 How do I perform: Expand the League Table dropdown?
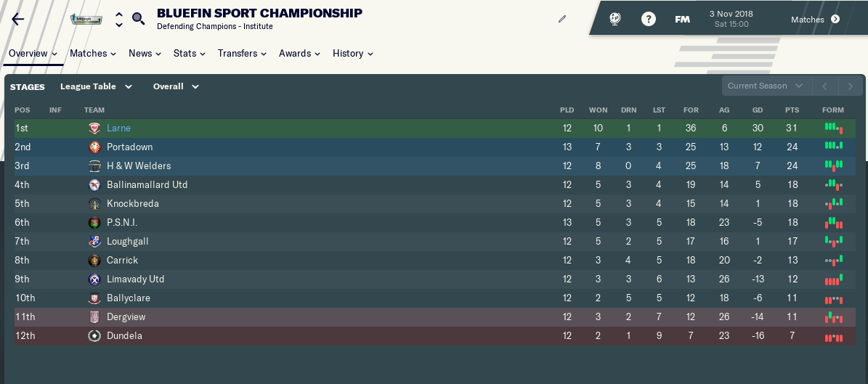click(96, 86)
